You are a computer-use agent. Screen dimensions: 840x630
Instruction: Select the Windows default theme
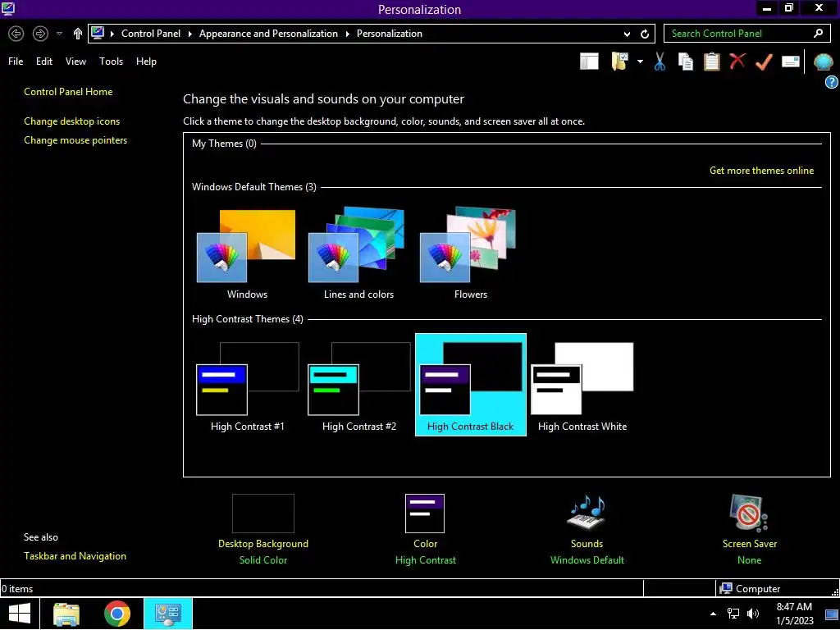pyautogui.click(x=247, y=253)
